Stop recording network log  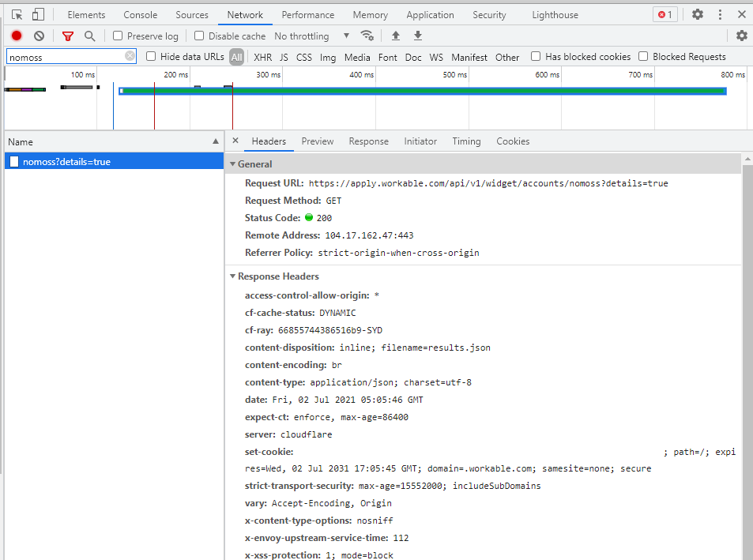pyautogui.click(x=16, y=36)
